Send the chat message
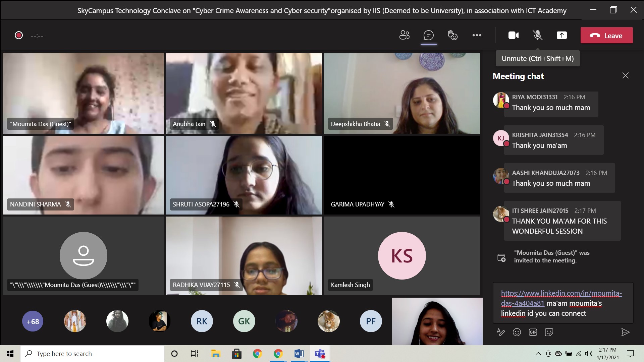The width and height of the screenshot is (644, 362). click(625, 332)
